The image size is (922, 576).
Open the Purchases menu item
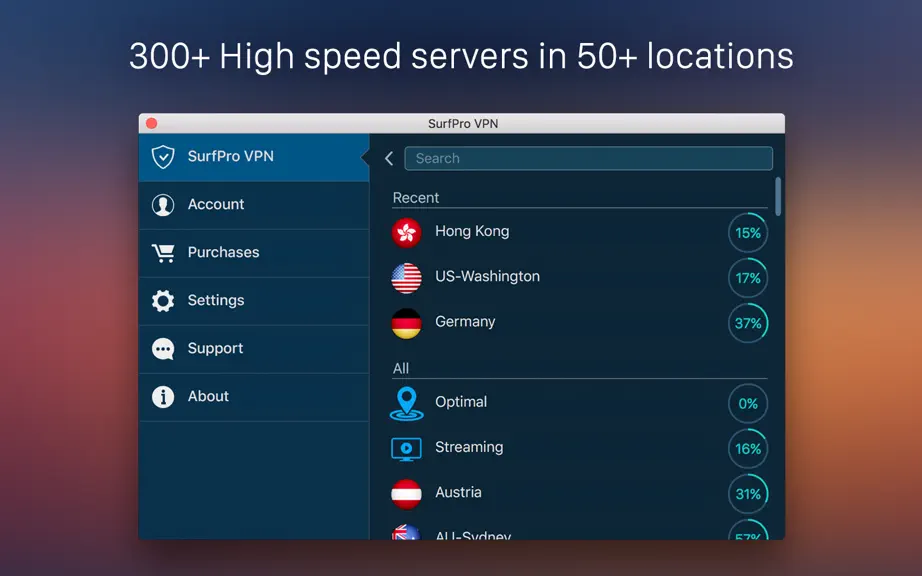254,253
